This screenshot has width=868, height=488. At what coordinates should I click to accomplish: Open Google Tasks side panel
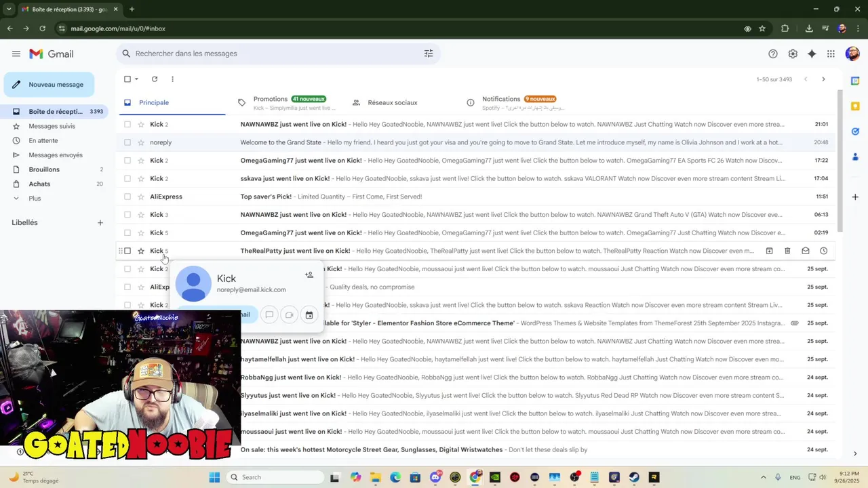tap(856, 131)
